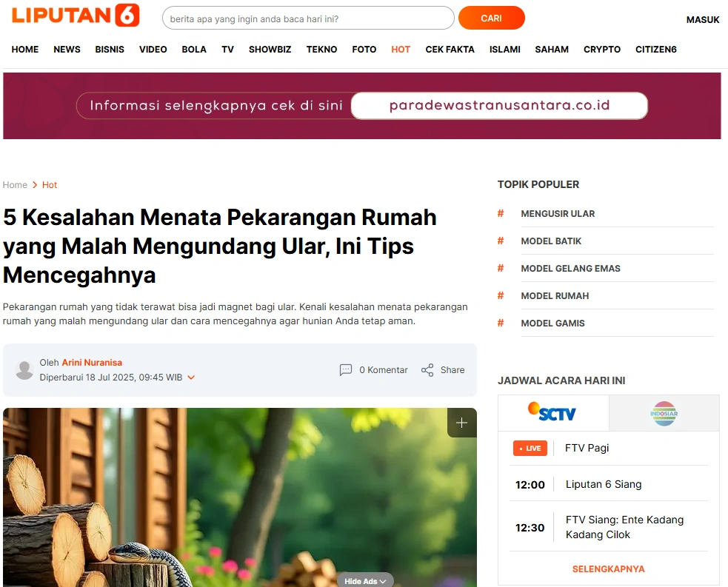Open the CRYPTO menu item
Image resolution: width=728 pixels, height=587 pixels.
tap(601, 49)
